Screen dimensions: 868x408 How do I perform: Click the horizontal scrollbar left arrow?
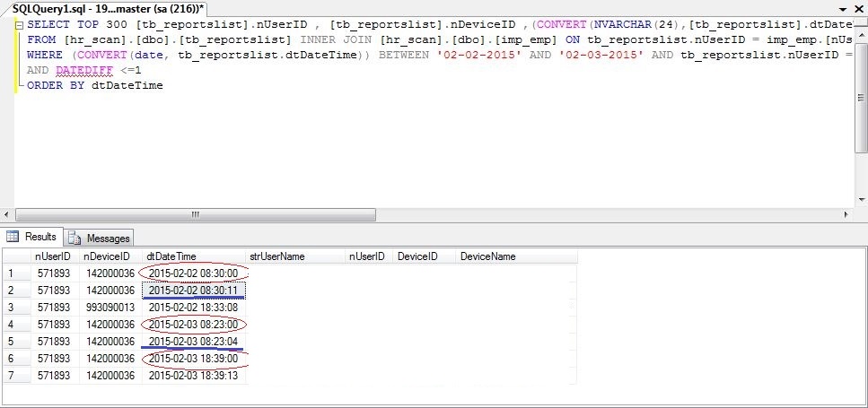click(6, 214)
